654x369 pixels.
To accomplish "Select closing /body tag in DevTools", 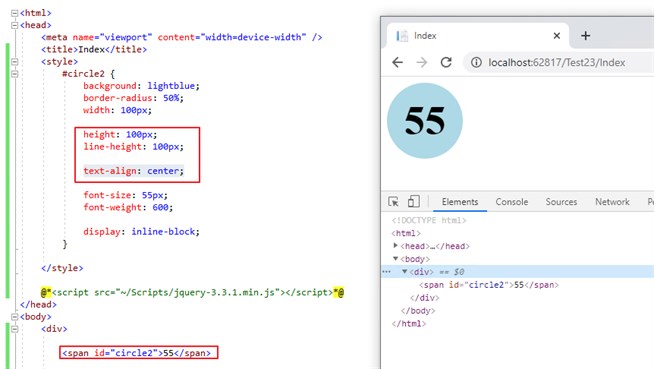I will pyautogui.click(x=418, y=311).
